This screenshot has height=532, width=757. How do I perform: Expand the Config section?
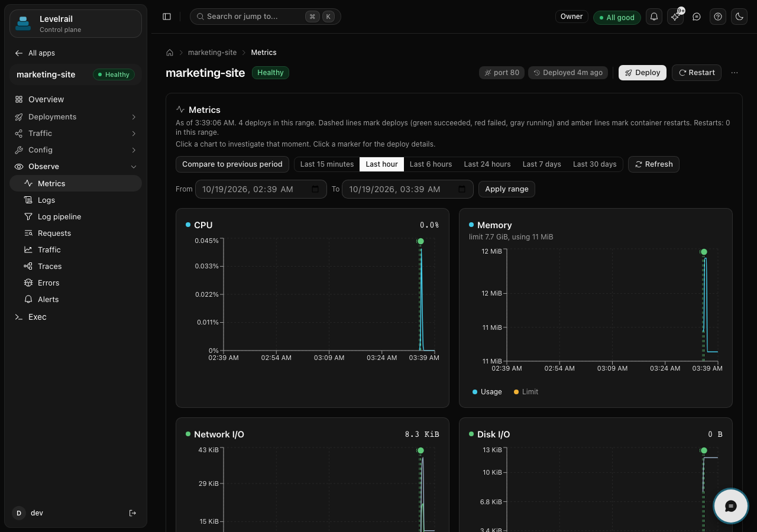(x=76, y=150)
